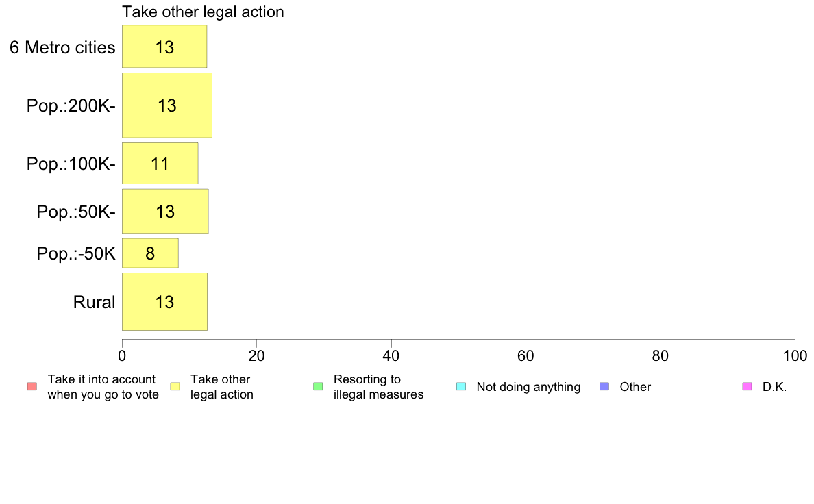
Task: Click the blue 'Other' legend swatch
Action: [x=604, y=387]
